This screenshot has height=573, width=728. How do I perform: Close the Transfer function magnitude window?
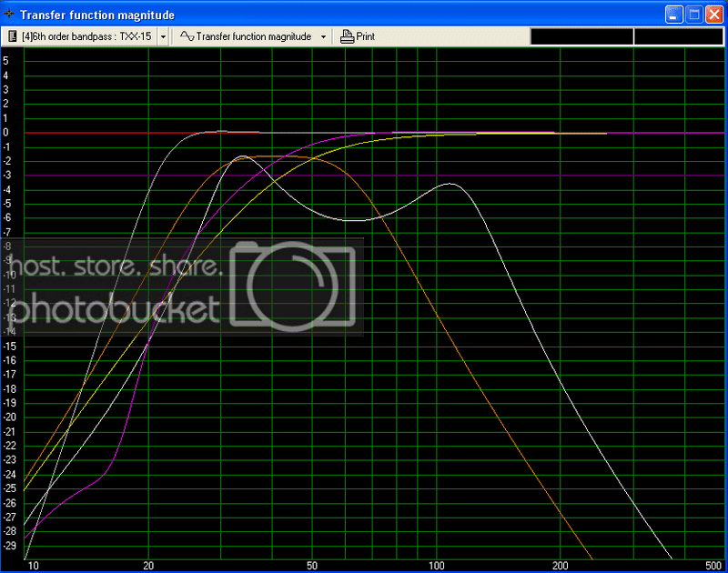[714, 15]
